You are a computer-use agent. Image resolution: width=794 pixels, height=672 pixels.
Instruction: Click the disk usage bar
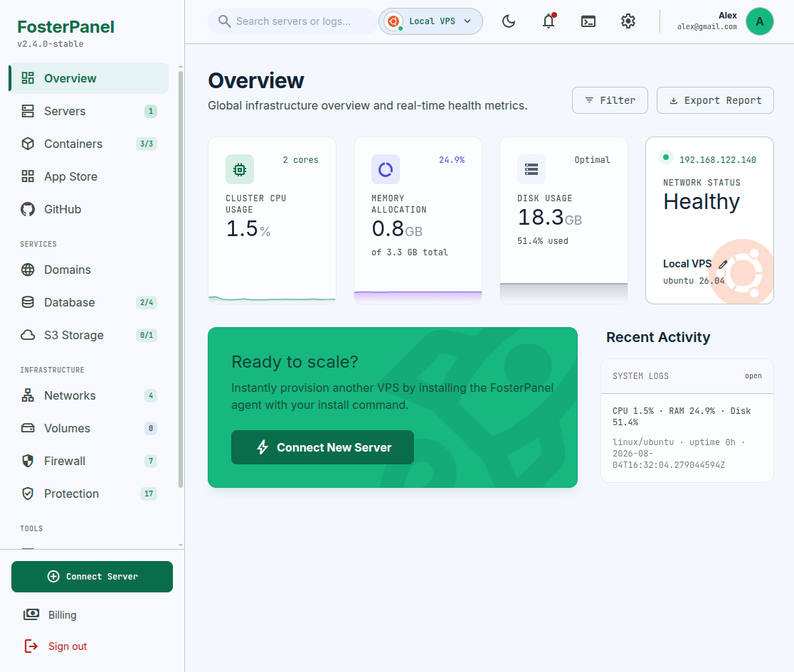[x=563, y=292]
